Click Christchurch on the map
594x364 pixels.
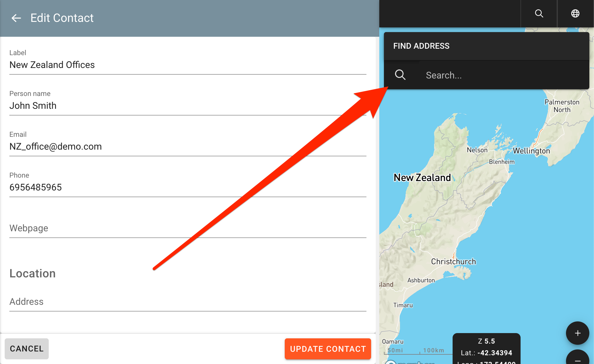pyautogui.click(x=453, y=261)
